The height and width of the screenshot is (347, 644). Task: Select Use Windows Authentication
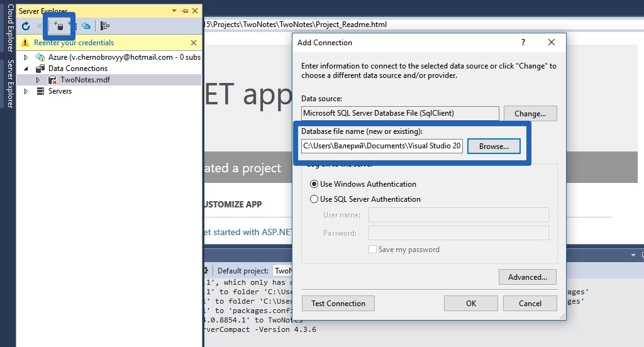(363, 184)
